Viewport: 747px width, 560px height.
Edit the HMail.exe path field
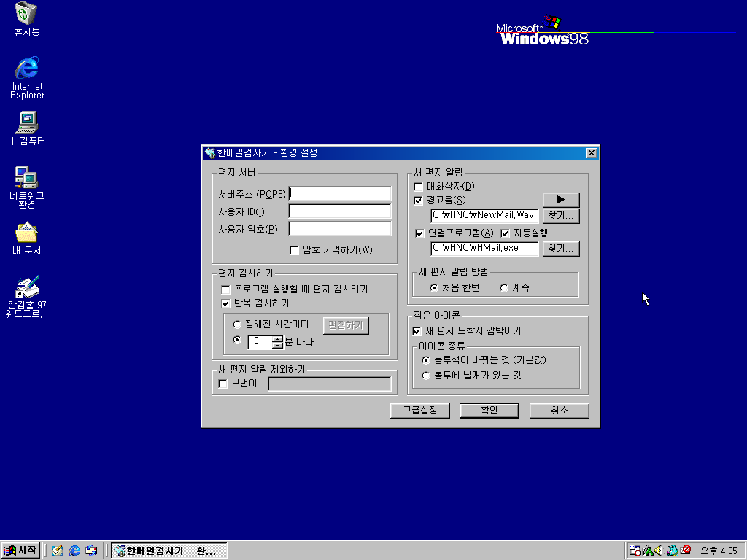(484, 249)
